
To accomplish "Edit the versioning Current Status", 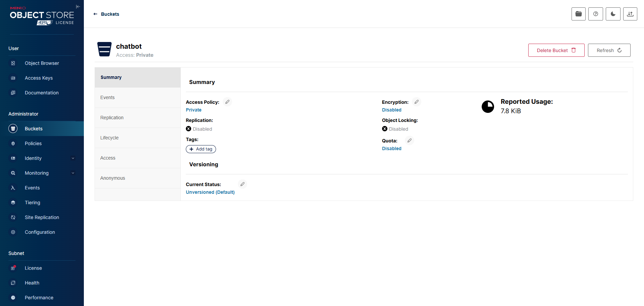I will coord(243,184).
